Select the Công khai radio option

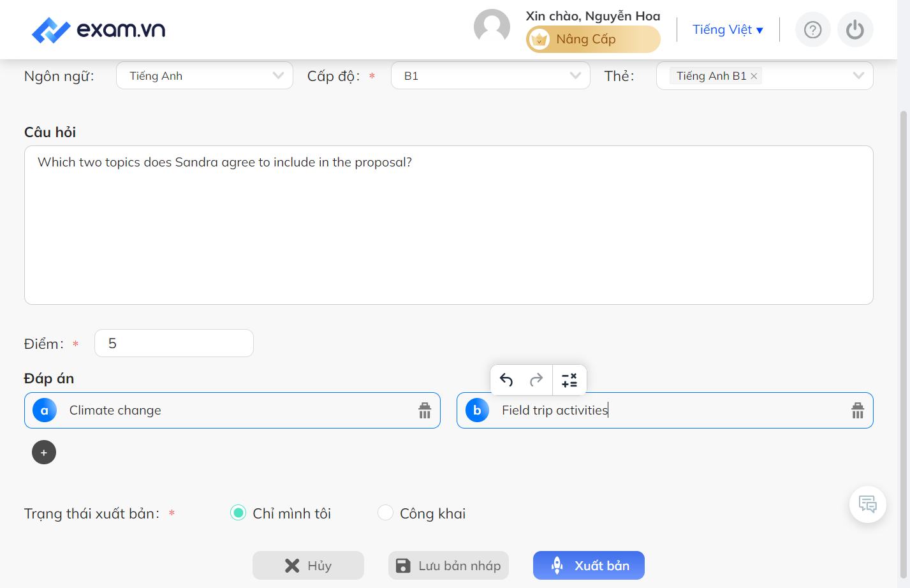(x=385, y=513)
